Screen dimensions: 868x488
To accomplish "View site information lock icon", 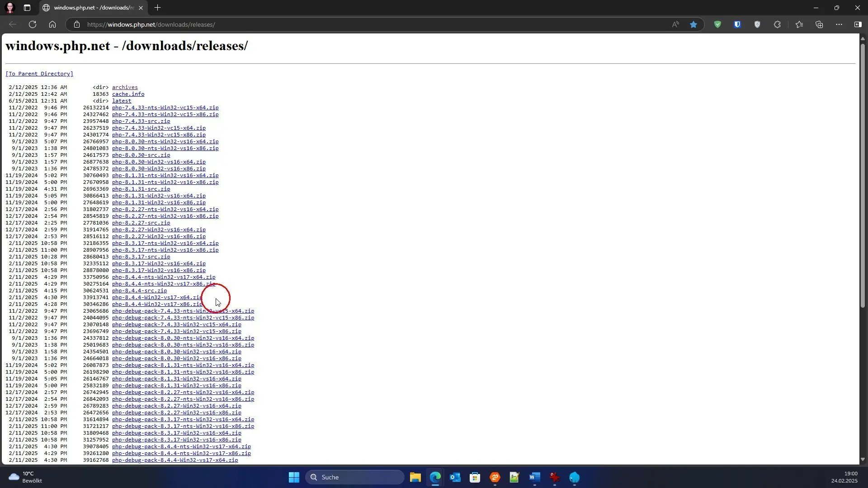I will [x=77, y=24].
